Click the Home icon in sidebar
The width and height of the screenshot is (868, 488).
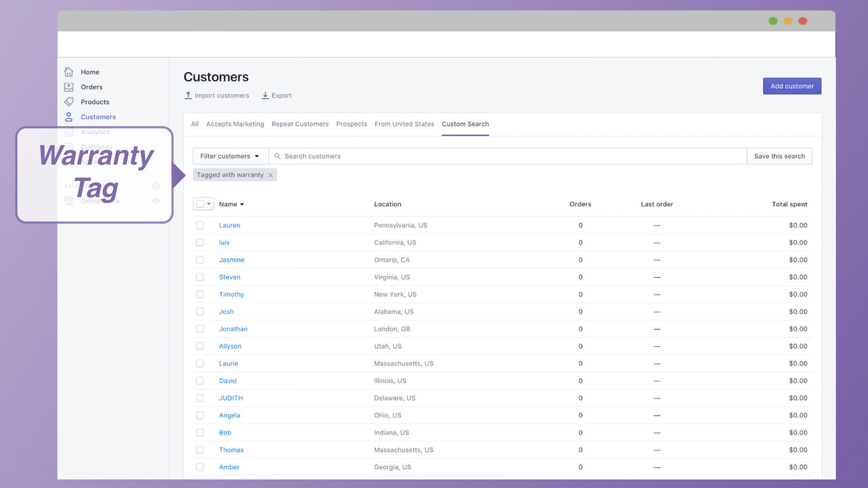point(68,72)
